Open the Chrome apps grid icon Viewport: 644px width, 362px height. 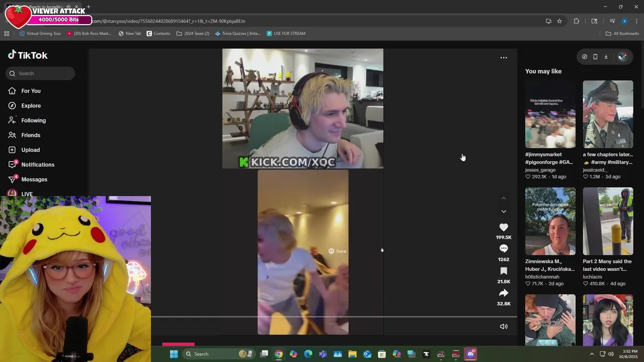tap(7, 34)
